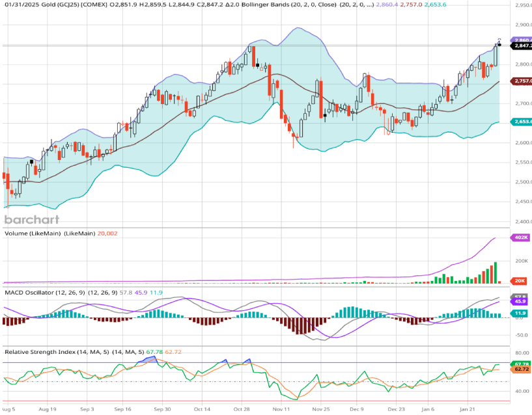The image size is (532, 415).
Task: Select the 2,653.6 lower band price tag
Action: point(522,122)
